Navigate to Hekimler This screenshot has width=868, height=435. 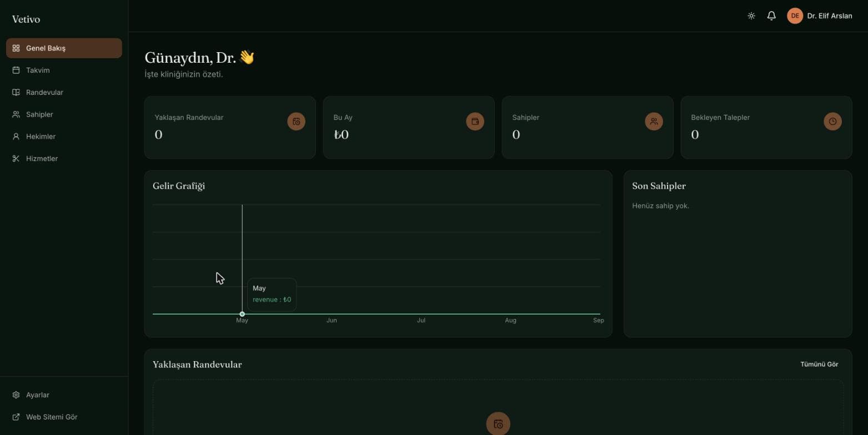64,136
